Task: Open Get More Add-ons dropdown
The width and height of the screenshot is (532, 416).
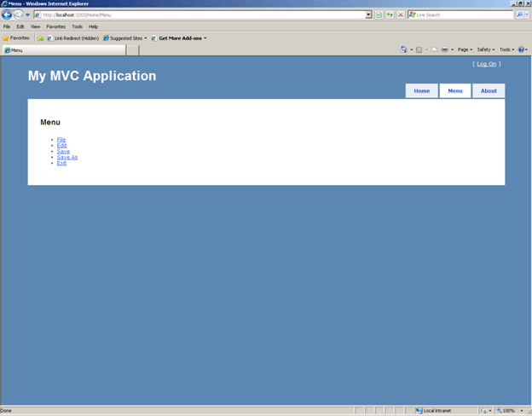Action: 179,38
